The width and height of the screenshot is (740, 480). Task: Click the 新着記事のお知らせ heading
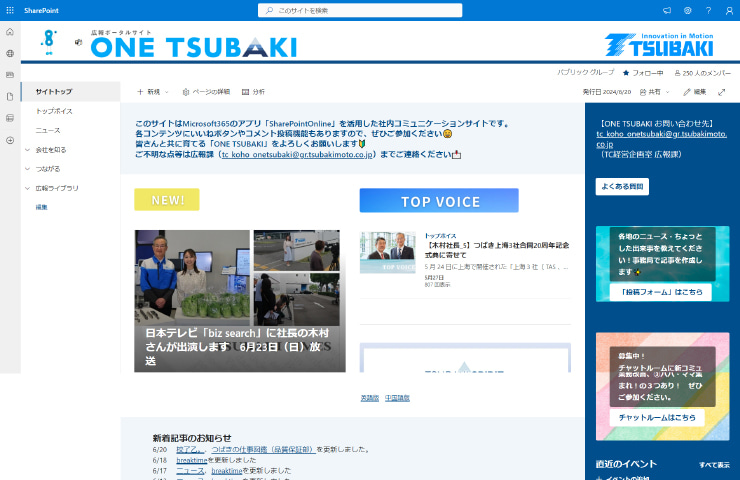[x=192, y=438]
